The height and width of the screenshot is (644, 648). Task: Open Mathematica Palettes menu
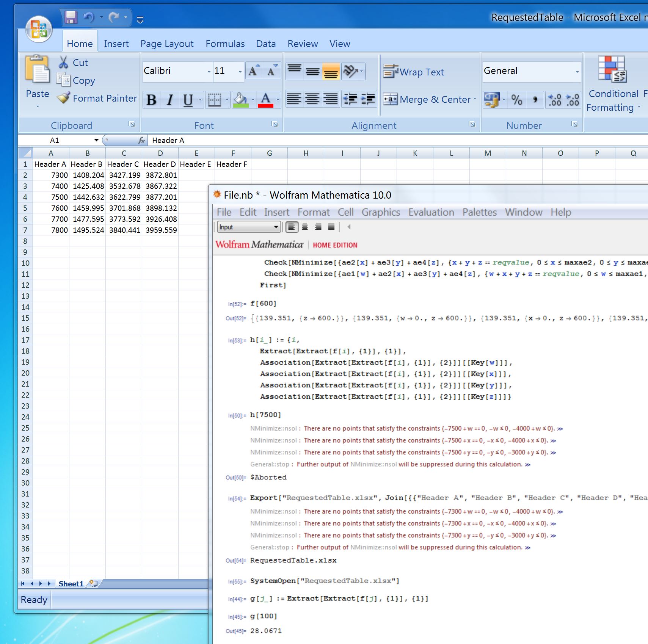[479, 212]
